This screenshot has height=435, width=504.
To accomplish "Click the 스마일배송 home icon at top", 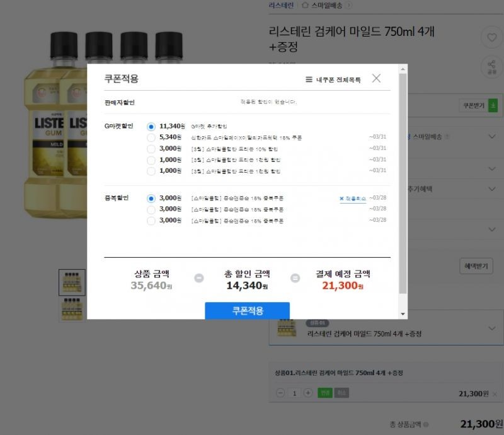I will coord(305,5).
